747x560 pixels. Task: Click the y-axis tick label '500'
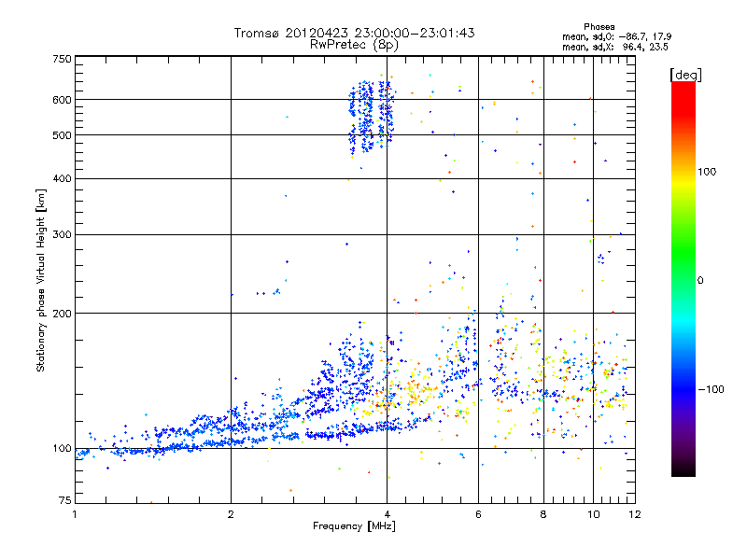[62, 135]
